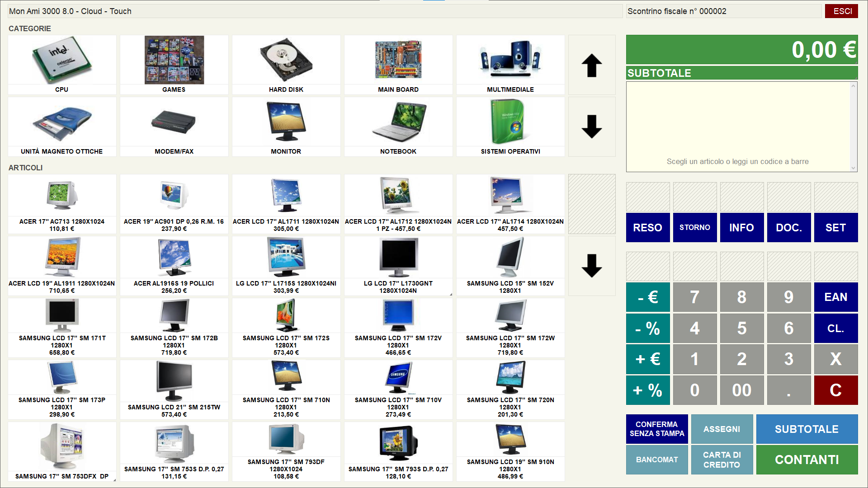The image size is (868, 488).
Task: Select ACER LCD 17" AL1711 article
Action: pyautogui.click(x=286, y=204)
